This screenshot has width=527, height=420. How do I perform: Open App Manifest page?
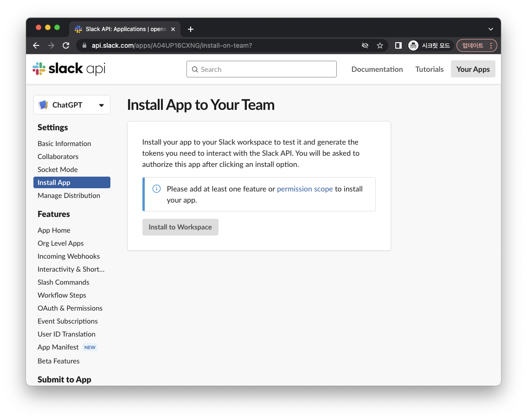58,347
